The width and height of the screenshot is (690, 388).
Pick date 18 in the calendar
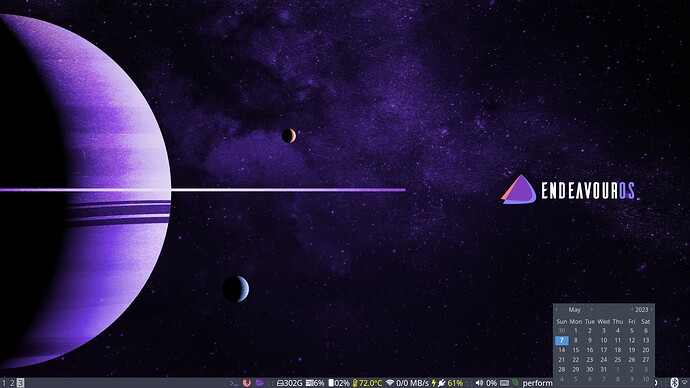[618, 350]
